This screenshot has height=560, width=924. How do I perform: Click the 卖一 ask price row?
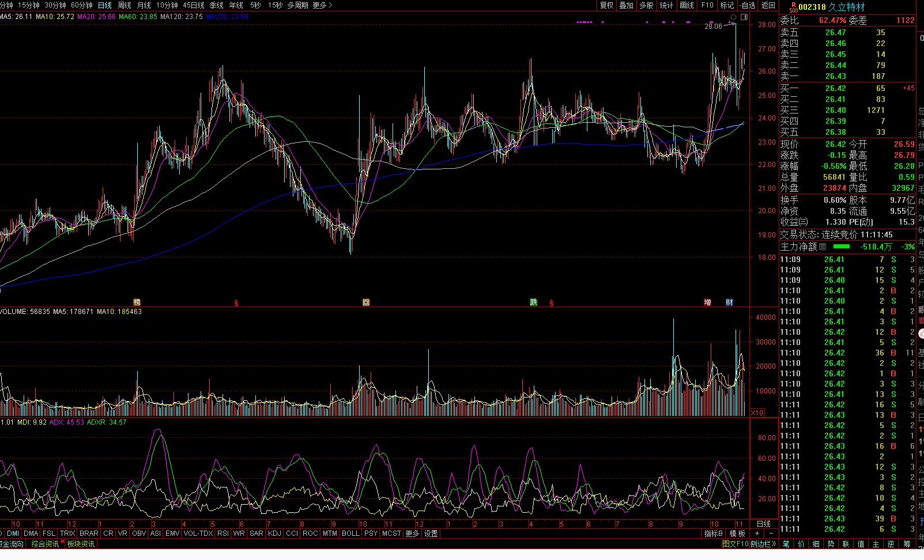pos(847,76)
